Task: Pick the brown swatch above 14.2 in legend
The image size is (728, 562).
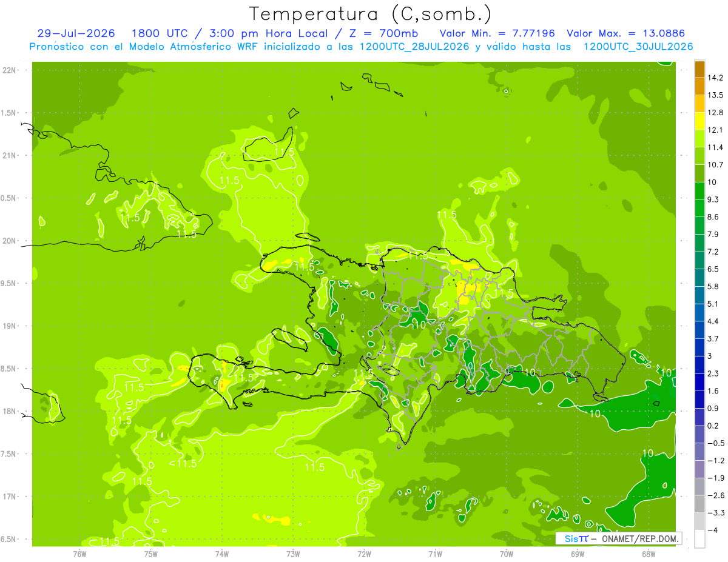Action: pyautogui.click(x=699, y=69)
